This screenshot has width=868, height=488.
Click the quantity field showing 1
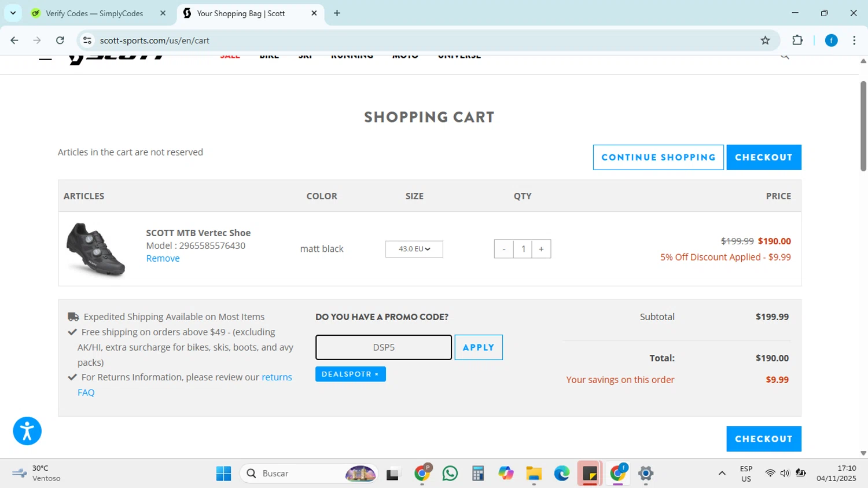point(523,249)
